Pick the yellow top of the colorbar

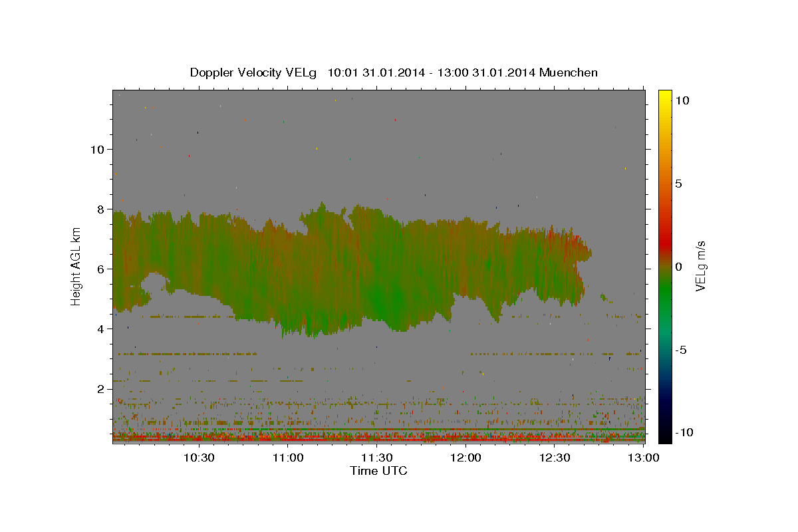[664, 94]
